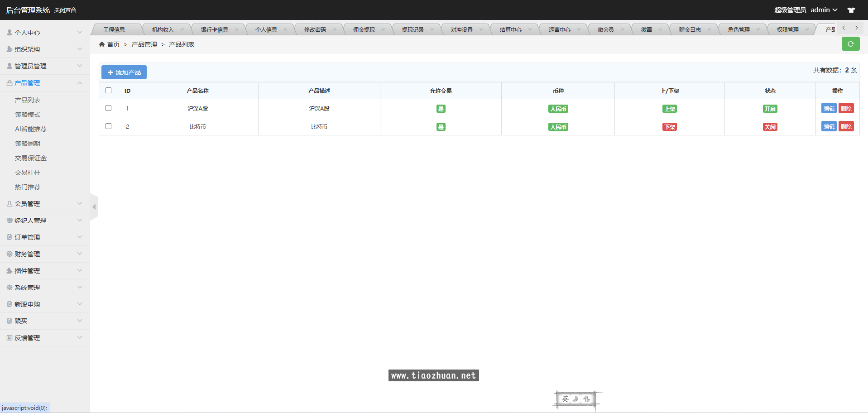
Task: Expand the 组织架构 sidebar menu
Action: point(45,49)
